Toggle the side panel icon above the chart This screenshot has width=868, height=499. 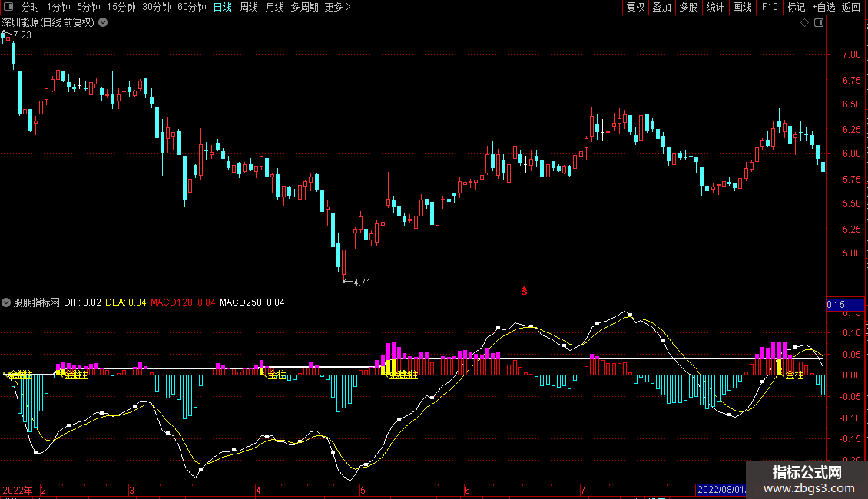[x=819, y=23]
